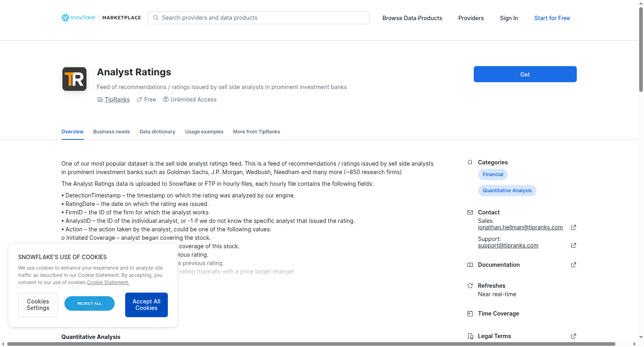Click the Time Coverage calendar icon

[470, 314]
